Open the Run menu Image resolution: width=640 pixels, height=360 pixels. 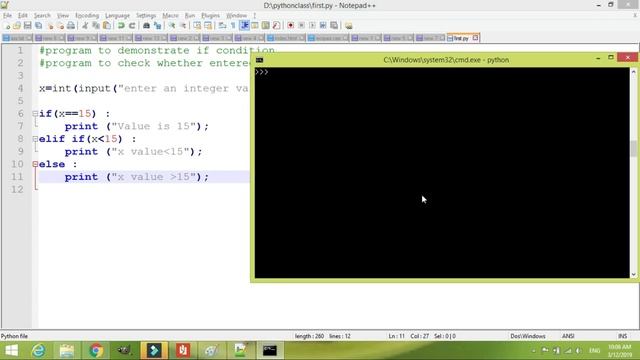[190, 16]
